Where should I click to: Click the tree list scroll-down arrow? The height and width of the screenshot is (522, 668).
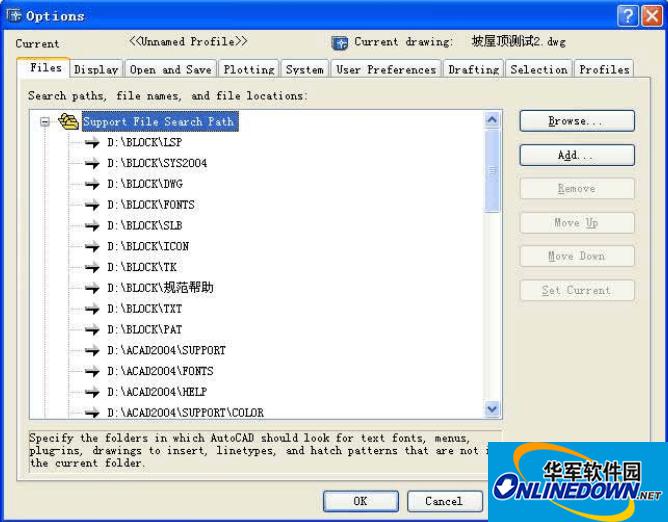[492, 409]
